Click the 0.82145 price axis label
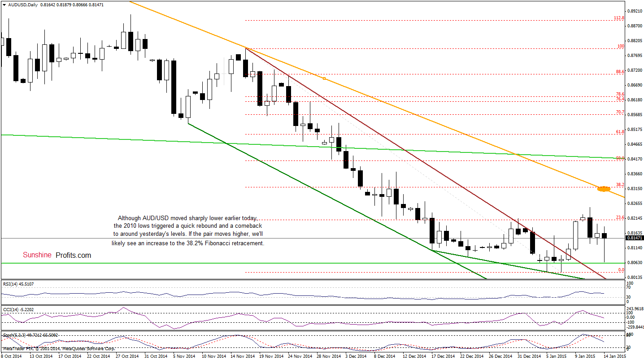The image size is (644, 360). (635, 218)
